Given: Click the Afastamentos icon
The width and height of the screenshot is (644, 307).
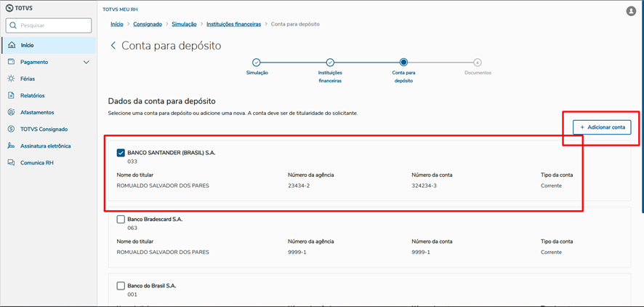Looking at the screenshot, I should pyautogui.click(x=12, y=112).
